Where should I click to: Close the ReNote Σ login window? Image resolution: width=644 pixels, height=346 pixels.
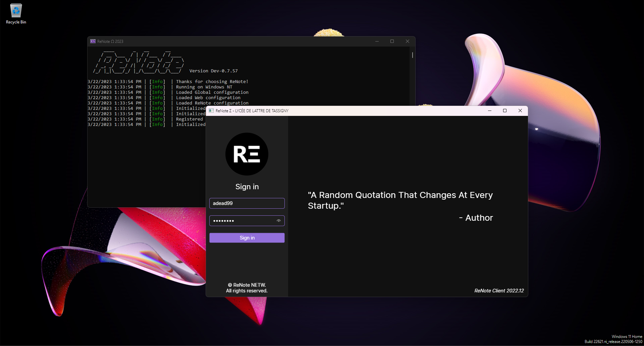[520, 111]
